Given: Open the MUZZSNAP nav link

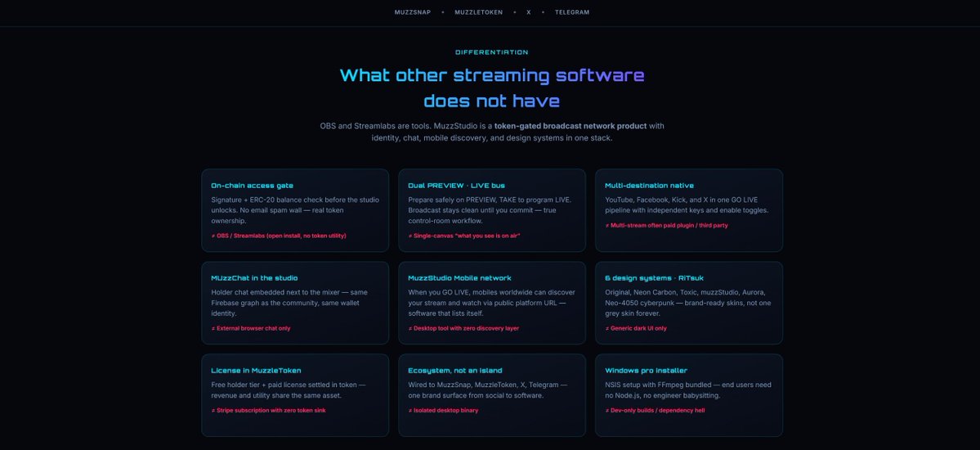Looking at the screenshot, I should click(x=413, y=12).
